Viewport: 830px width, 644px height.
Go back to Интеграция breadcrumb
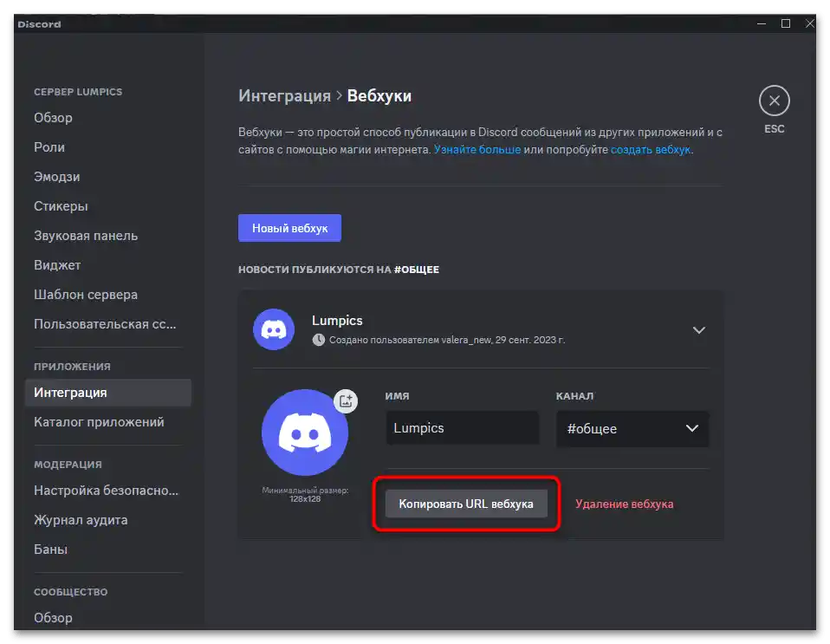coord(284,96)
